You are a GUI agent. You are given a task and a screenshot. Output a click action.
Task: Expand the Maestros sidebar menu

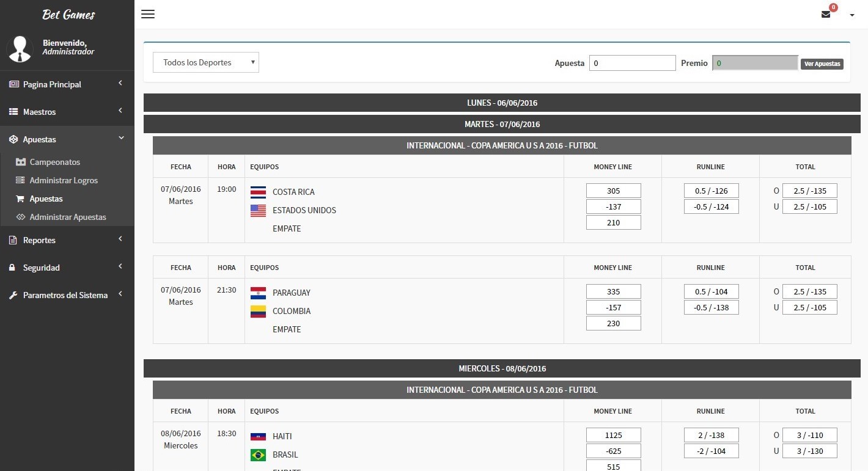[x=67, y=112]
